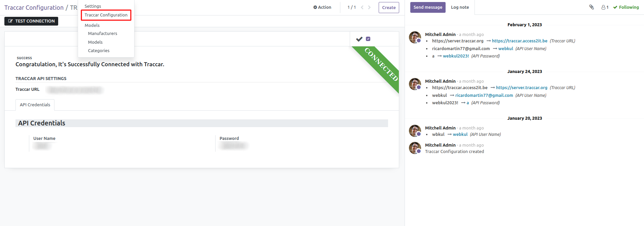Screen dimensions: 644x226
Task: Click Mitchell Admin's avatar on February 1
Action: pos(415,37)
